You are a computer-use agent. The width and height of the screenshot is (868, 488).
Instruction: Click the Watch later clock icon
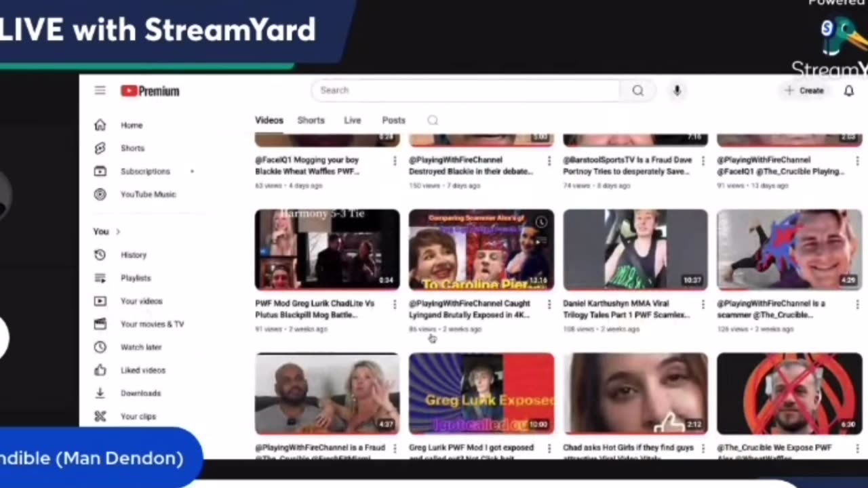click(x=100, y=347)
